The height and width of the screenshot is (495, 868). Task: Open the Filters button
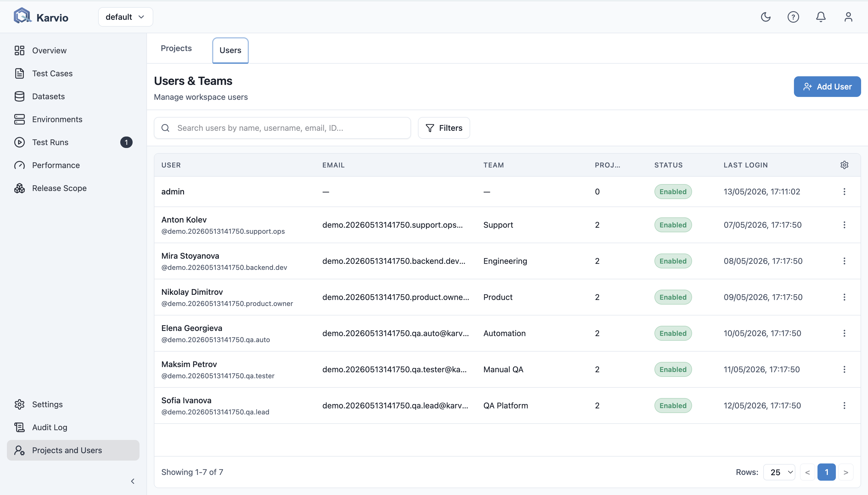click(444, 128)
